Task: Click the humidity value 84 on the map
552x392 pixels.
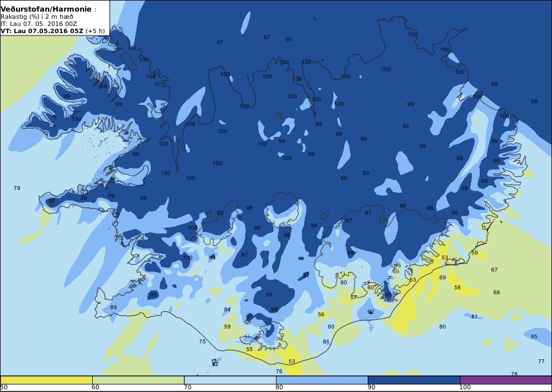Action: 227,310
